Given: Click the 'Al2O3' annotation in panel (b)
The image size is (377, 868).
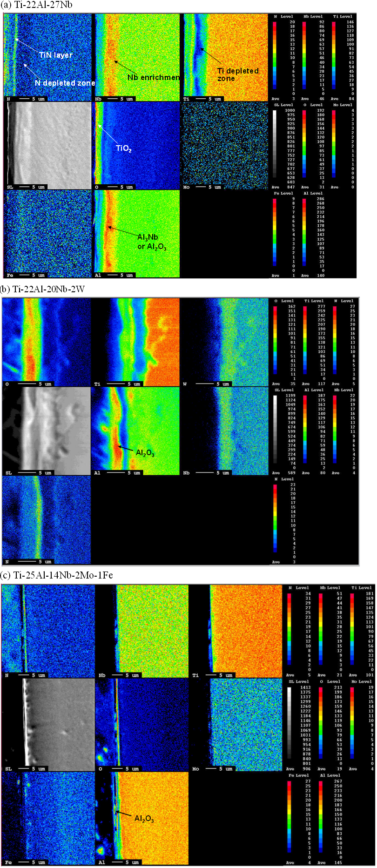Looking at the screenshot, I should click(145, 453).
